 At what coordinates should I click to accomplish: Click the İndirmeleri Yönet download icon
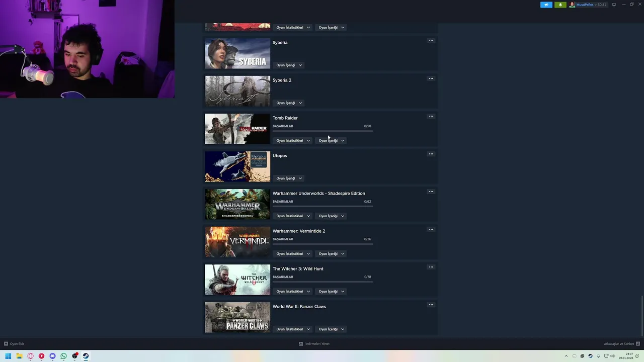click(x=301, y=344)
